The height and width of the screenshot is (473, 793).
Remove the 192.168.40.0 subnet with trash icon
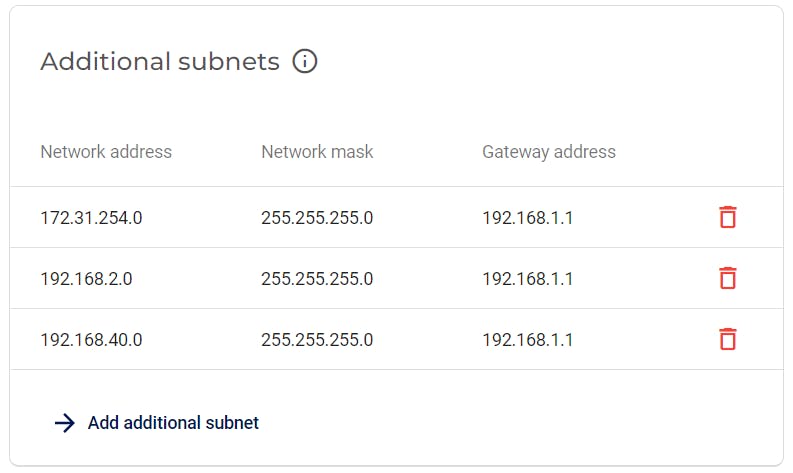(x=728, y=339)
